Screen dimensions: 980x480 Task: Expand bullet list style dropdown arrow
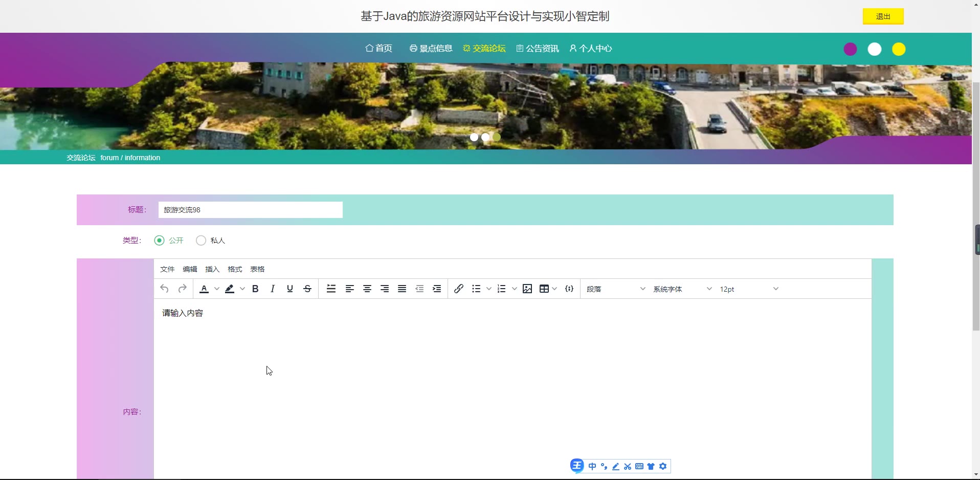pyautogui.click(x=489, y=289)
